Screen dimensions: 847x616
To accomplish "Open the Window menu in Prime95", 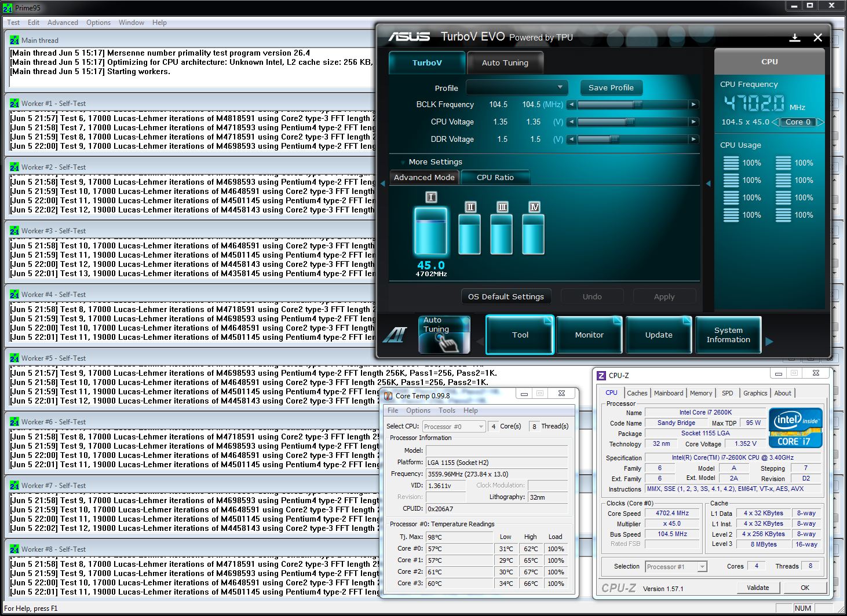I will tap(132, 23).
